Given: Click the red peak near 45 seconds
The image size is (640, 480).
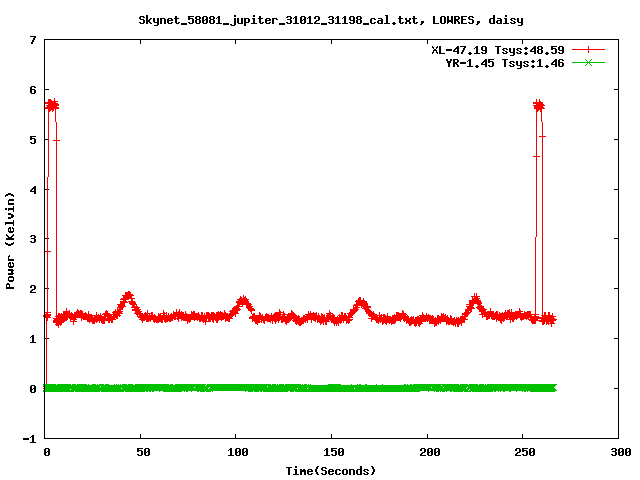Looking at the screenshot, I should tap(129, 296).
